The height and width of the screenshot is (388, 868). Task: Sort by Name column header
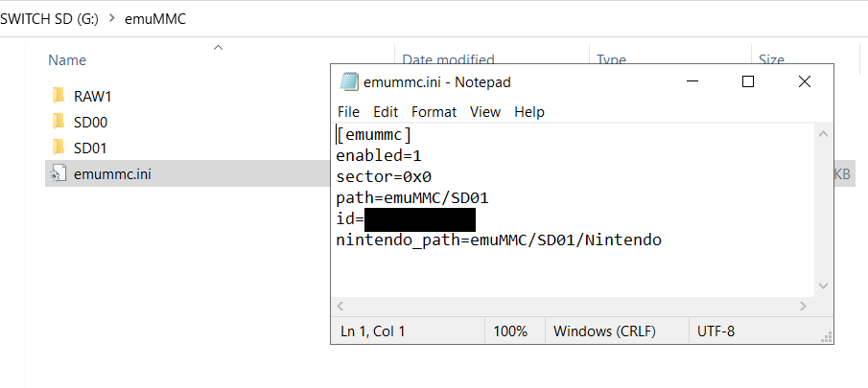(x=67, y=59)
